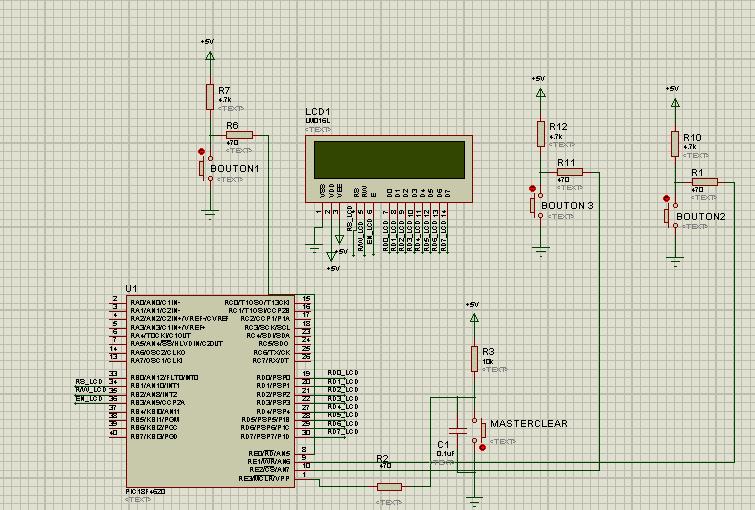The width and height of the screenshot is (755, 510).
Task: Click the RC0/T1OSO/T13CKI pin name
Action: (257, 302)
